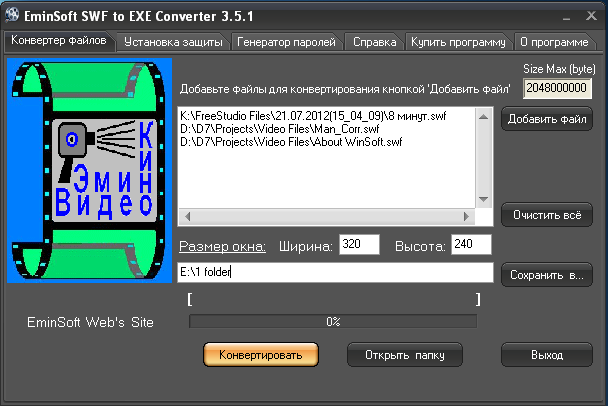Click the file list scroll left arrow
608x406 pixels.
(188, 216)
